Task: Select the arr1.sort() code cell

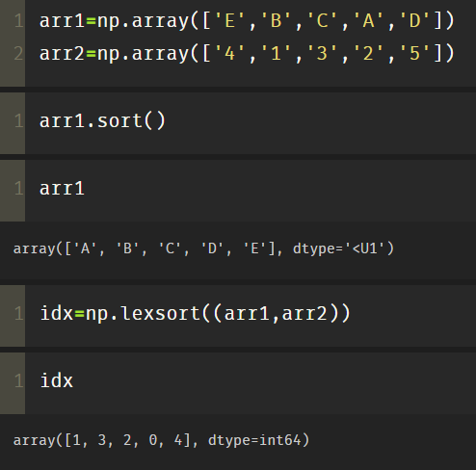Action: [251, 123]
